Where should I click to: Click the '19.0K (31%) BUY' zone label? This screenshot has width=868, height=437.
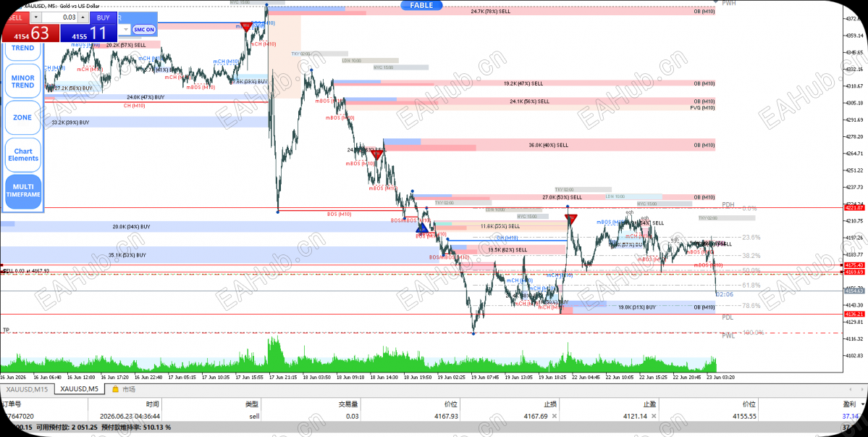636,307
